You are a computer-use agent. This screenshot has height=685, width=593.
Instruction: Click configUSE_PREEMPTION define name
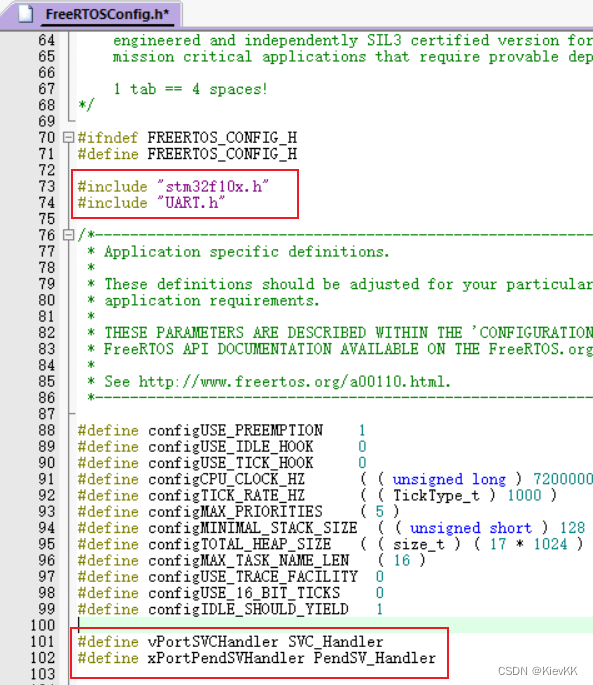(235, 430)
